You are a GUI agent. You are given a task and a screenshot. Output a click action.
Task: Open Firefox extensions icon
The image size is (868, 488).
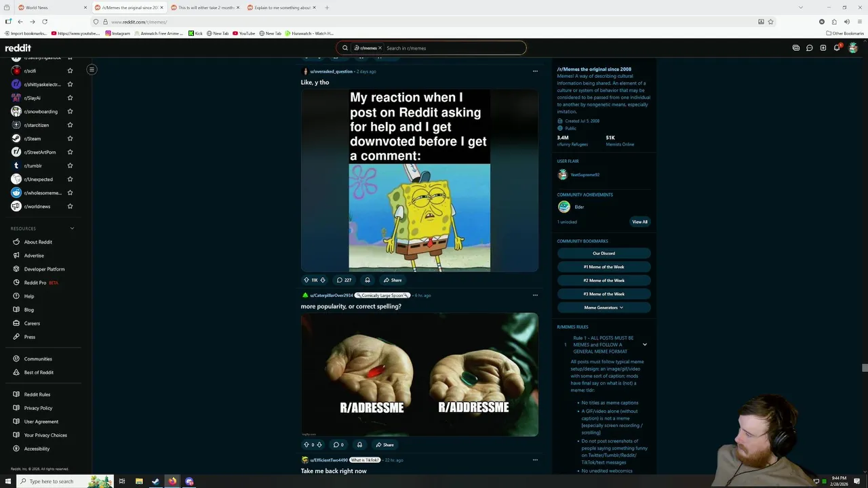(x=834, y=22)
